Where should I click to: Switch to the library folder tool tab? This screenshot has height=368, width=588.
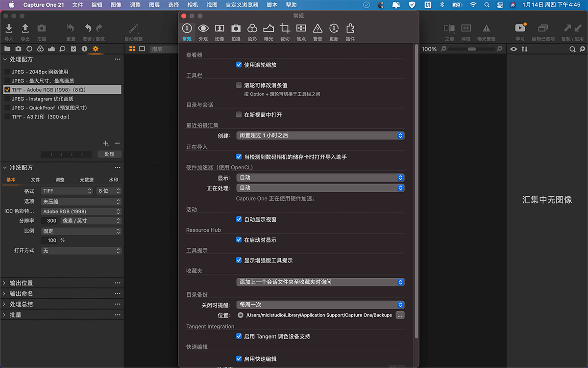(7, 49)
